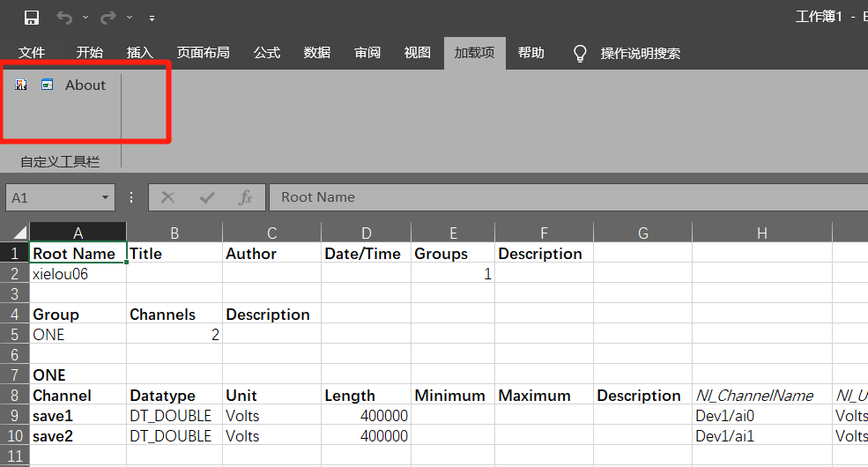The height and width of the screenshot is (467, 868).
Task: Click the Minimum header cell
Action: click(x=453, y=396)
